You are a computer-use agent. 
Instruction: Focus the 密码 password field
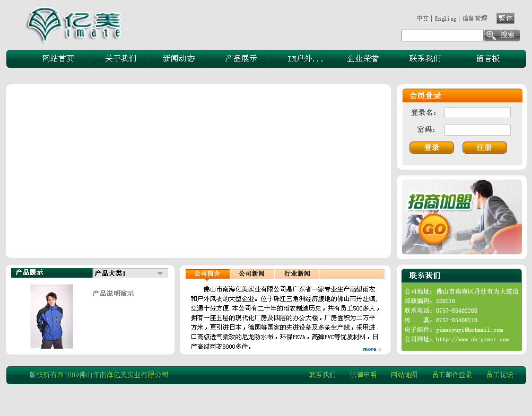tap(477, 130)
